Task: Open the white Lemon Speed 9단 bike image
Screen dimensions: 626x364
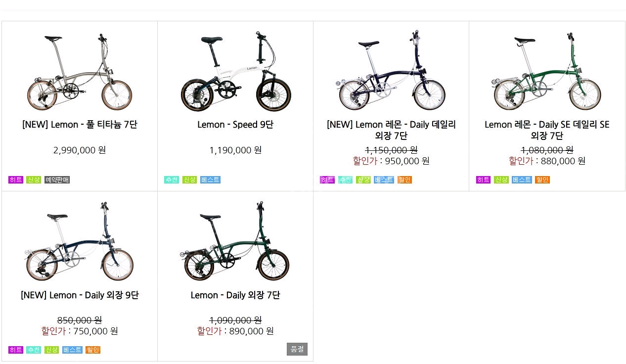Action: (x=235, y=72)
